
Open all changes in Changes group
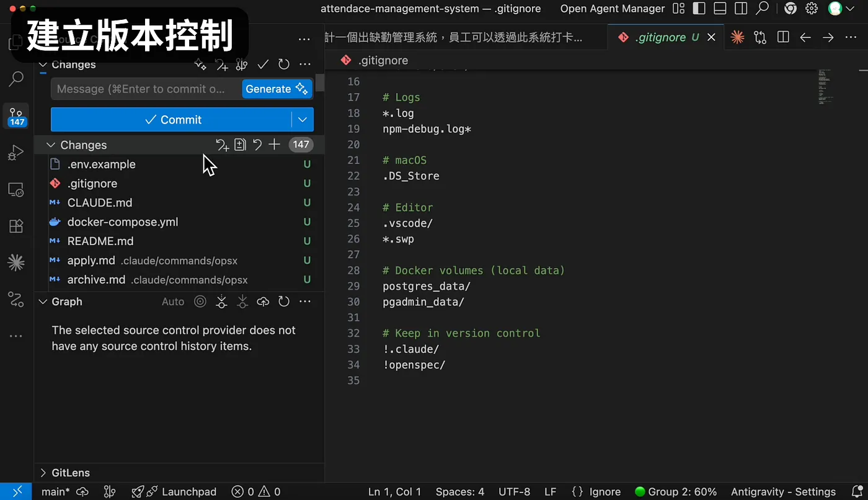click(x=240, y=145)
